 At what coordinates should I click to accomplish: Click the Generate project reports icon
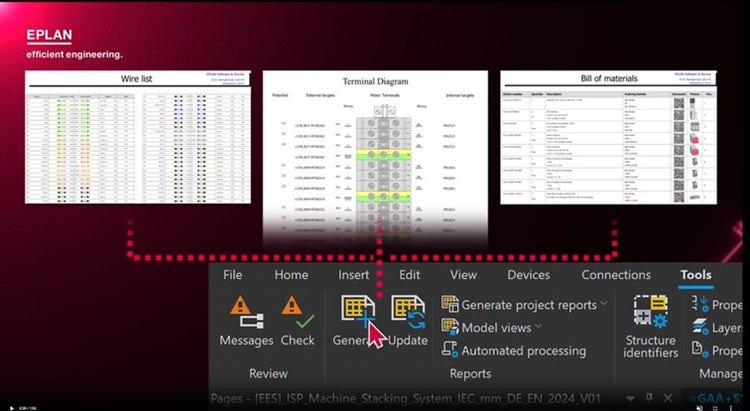(x=450, y=304)
